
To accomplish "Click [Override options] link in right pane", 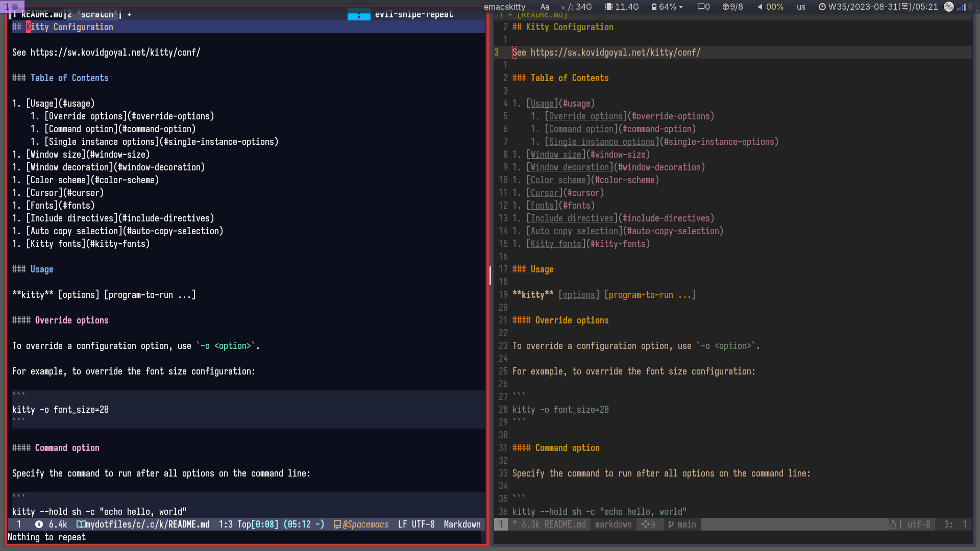I will 586,116.
